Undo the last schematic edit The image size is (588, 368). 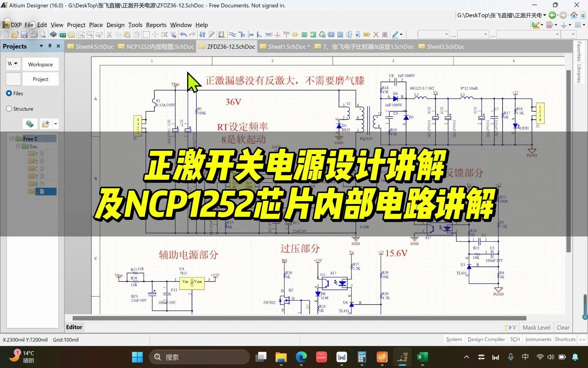(183, 34)
